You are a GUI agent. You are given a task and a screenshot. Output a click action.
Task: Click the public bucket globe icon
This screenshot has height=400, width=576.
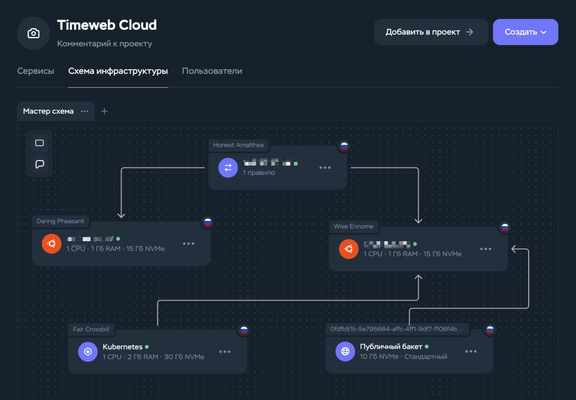coord(345,352)
